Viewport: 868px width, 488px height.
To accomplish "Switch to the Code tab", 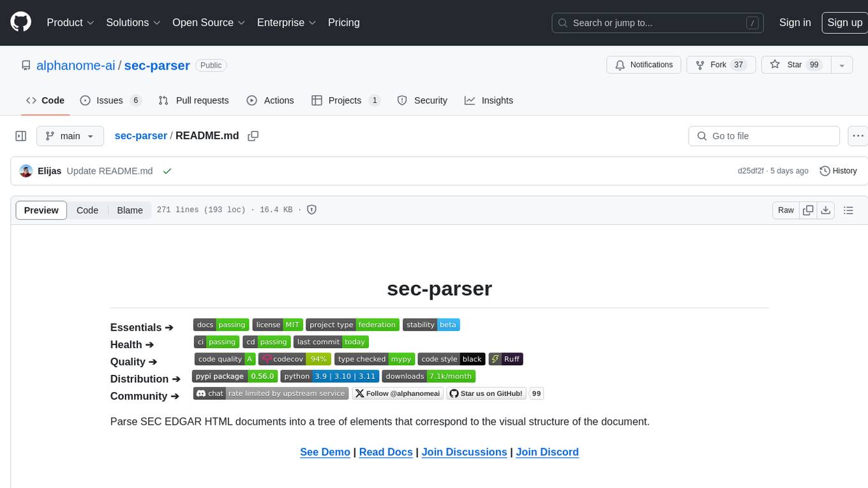I will [45, 100].
